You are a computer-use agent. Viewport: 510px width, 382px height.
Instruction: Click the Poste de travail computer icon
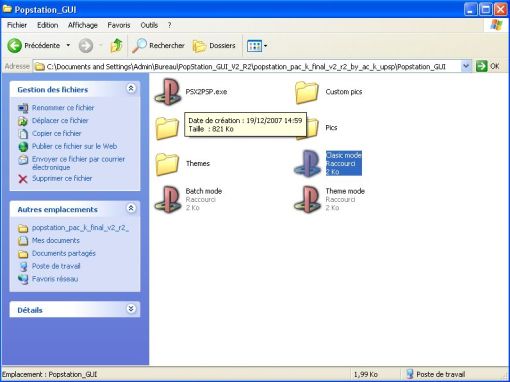click(x=23, y=267)
